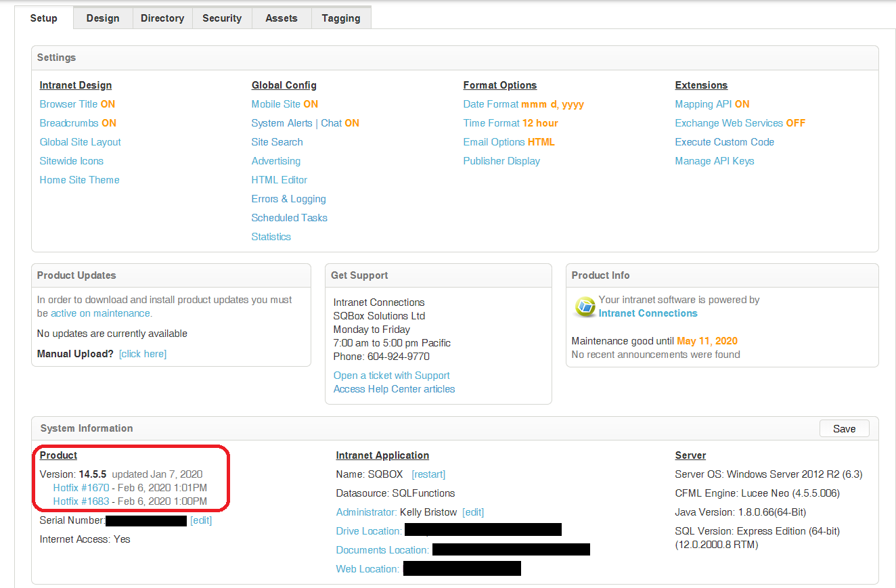Click the Web Location link

(367, 569)
